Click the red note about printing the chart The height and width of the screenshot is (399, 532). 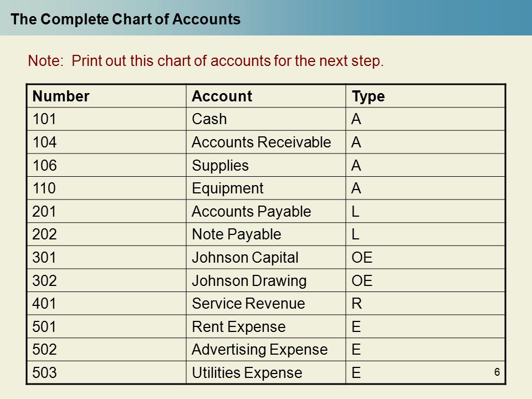(206, 61)
